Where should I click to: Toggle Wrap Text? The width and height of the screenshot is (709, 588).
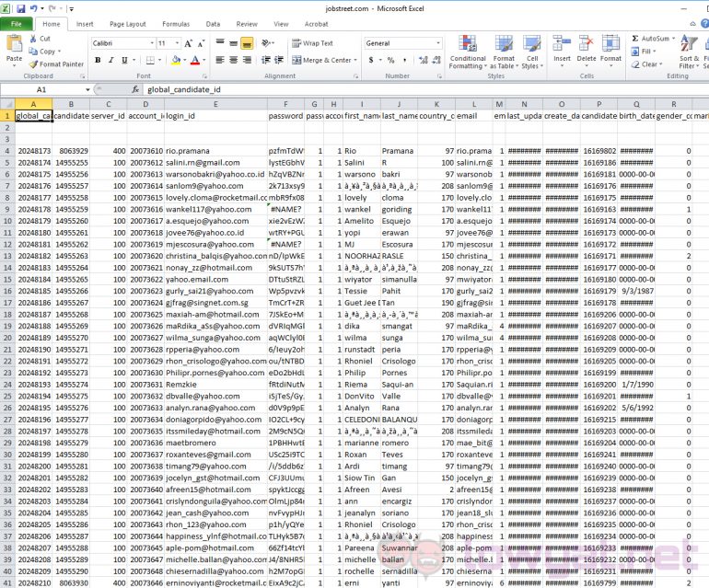(x=312, y=43)
